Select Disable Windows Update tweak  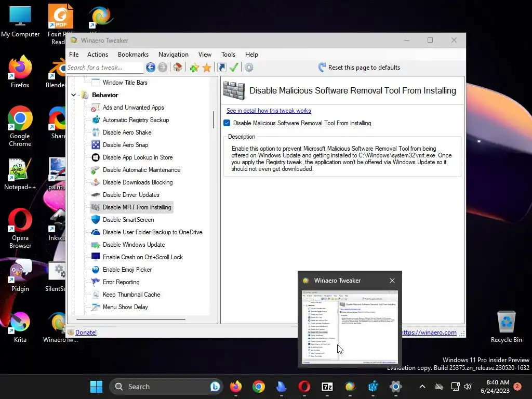click(134, 245)
